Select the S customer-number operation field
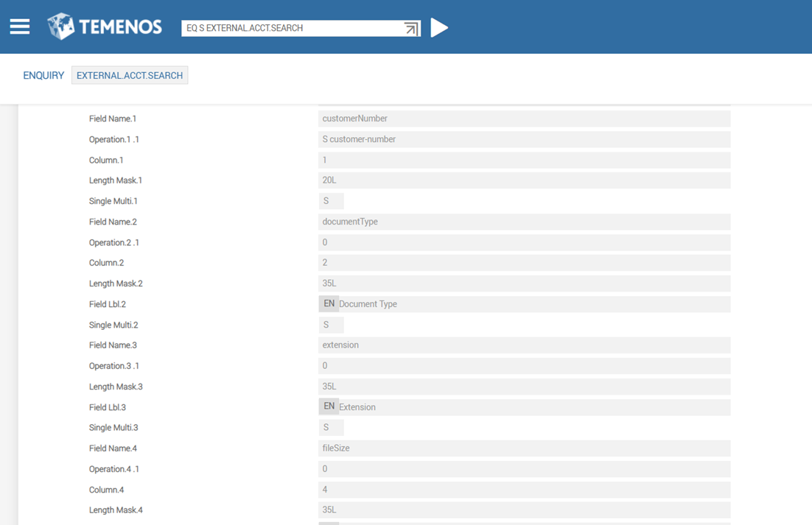 pyautogui.click(x=524, y=139)
